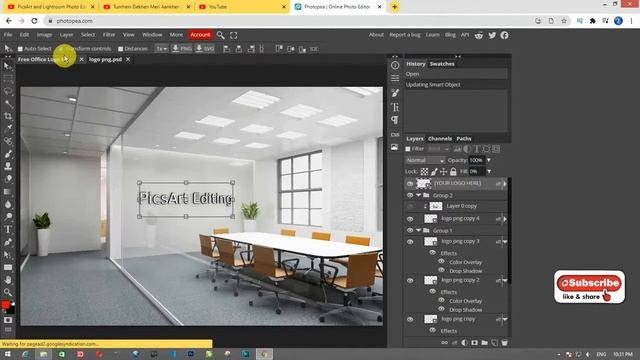The image size is (640, 360).
Task: Enable the layer Filter checkbox
Action: [408, 149]
